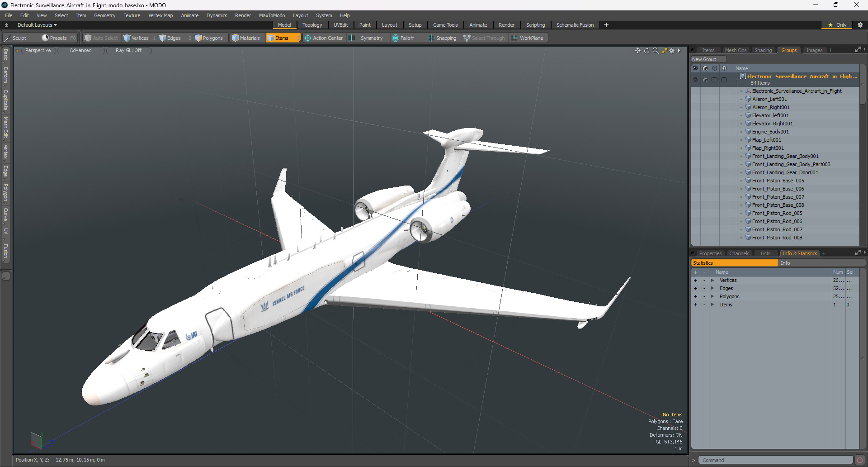Viewport: 868px width, 467px height.
Task: Add a new layout tab with plus icon
Action: click(606, 25)
